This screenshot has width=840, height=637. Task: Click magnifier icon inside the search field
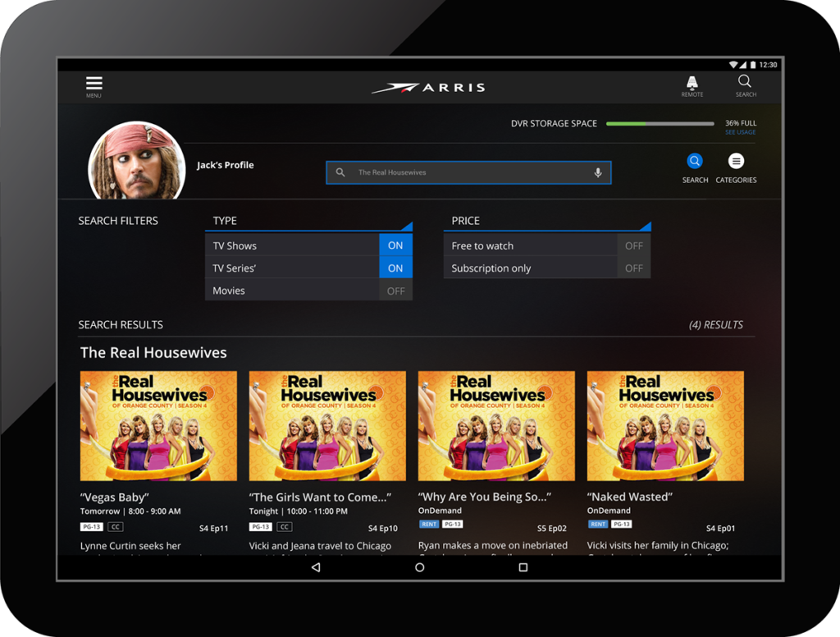340,172
